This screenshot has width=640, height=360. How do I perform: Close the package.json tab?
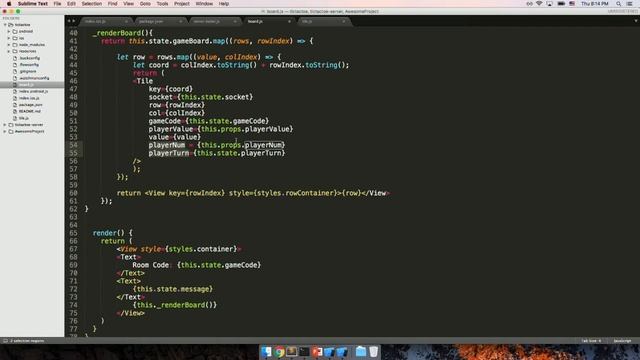[180, 21]
